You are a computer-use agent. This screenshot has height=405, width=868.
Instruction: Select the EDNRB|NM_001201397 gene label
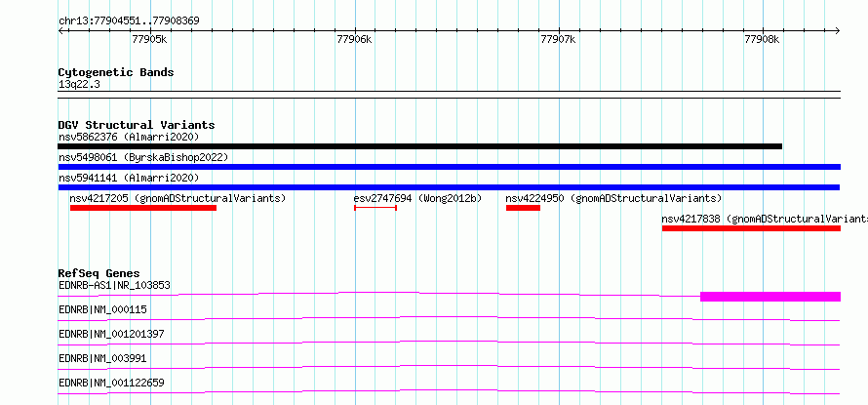[x=111, y=334]
